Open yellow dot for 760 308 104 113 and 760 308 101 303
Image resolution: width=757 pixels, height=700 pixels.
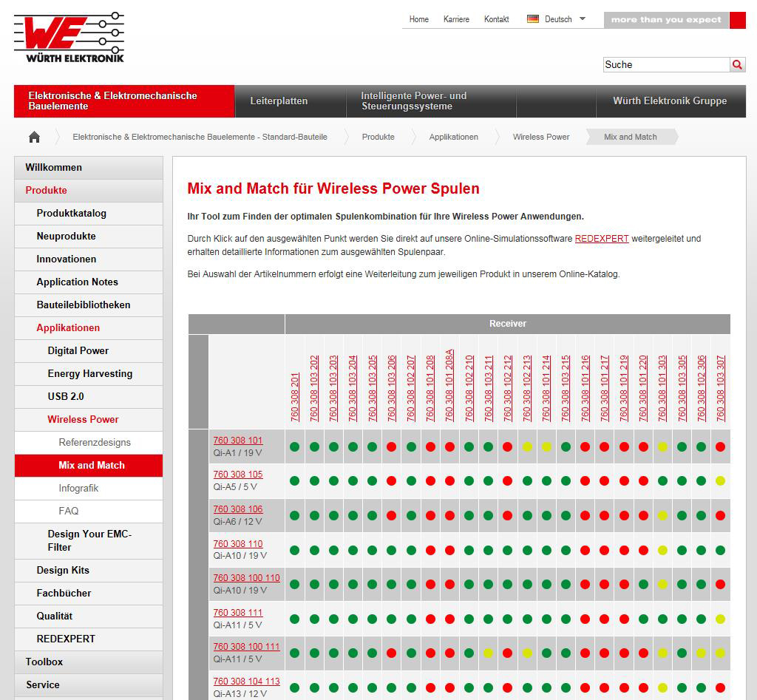[x=662, y=688]
